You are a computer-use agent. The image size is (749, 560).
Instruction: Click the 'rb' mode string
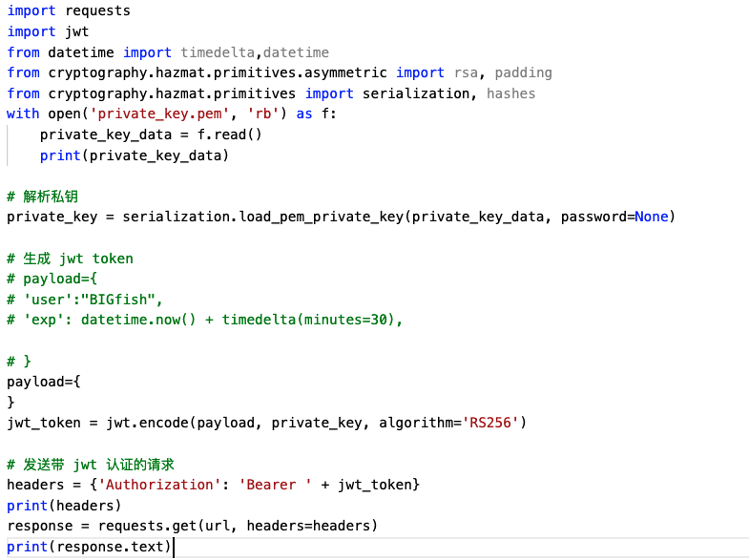point(262,114)
